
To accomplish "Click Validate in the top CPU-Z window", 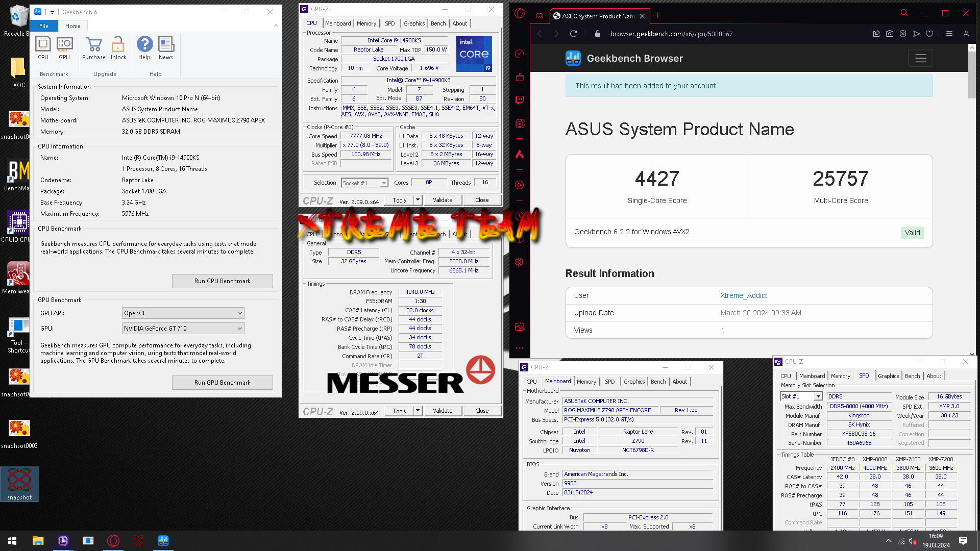I will pyautogui.click(x=443, y=200).
